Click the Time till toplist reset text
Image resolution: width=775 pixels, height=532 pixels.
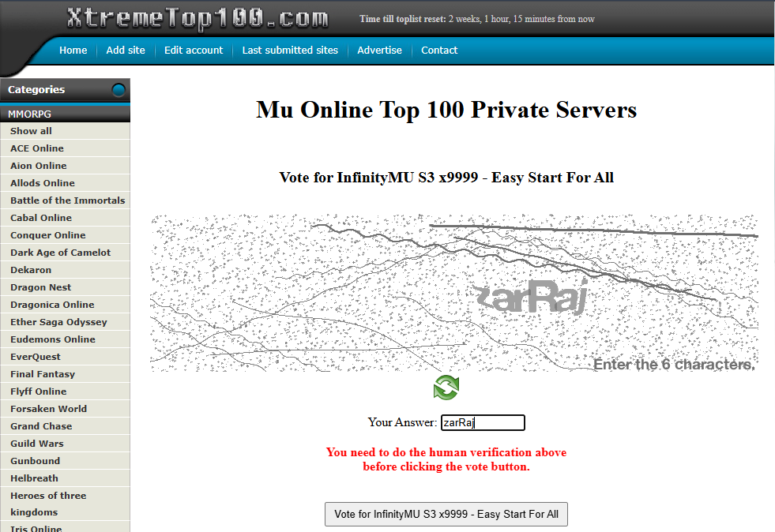tap(477, 19)
